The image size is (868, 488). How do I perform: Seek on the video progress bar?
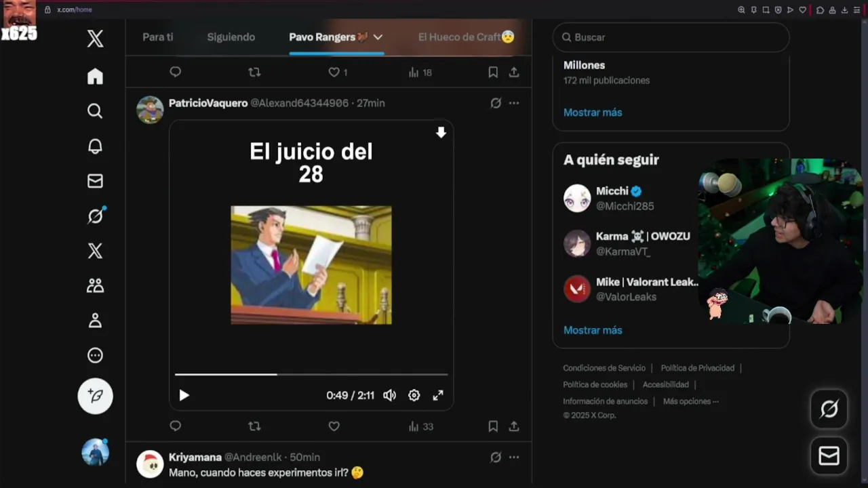pyautogui.click(x=311, y=374)
